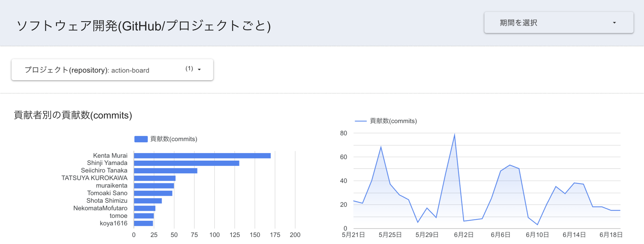Click the bar chart legend text 貢献数(commits)
This screenshot has width=644, height=244.
[x=174, y=139]
